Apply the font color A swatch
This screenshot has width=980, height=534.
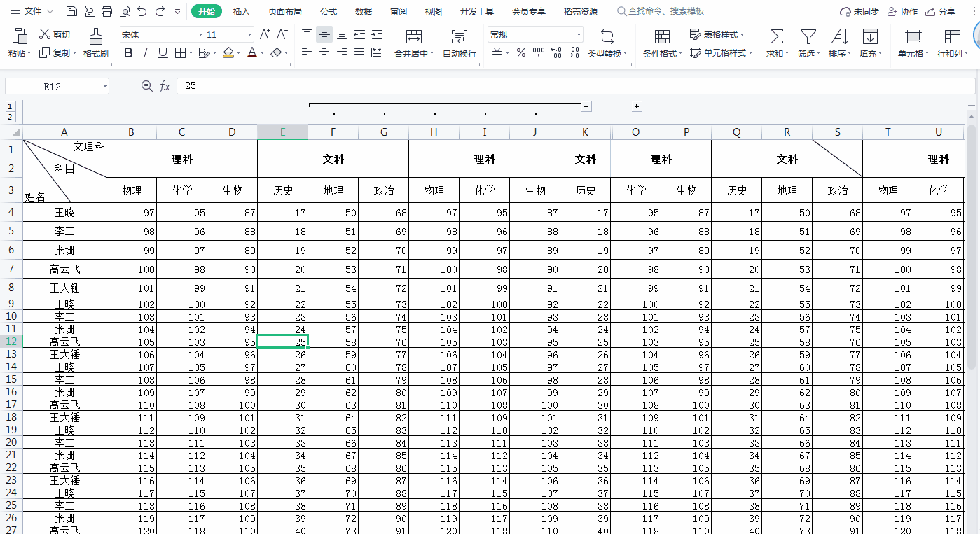click(252, 52)
